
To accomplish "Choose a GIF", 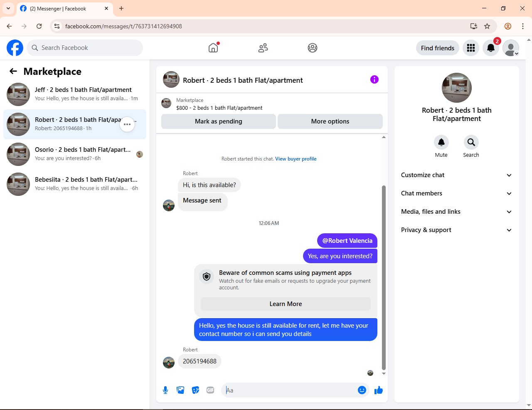I will (210, 390).
